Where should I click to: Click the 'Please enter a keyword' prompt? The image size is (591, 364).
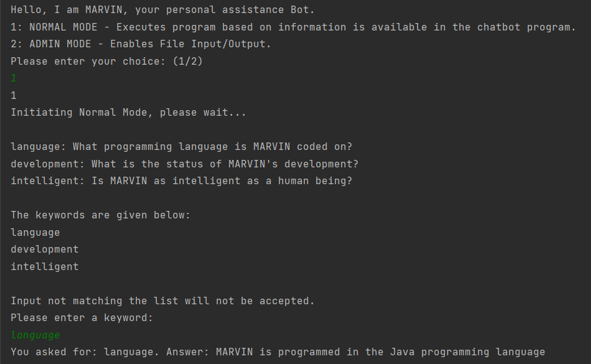click(x=81, y=318)
